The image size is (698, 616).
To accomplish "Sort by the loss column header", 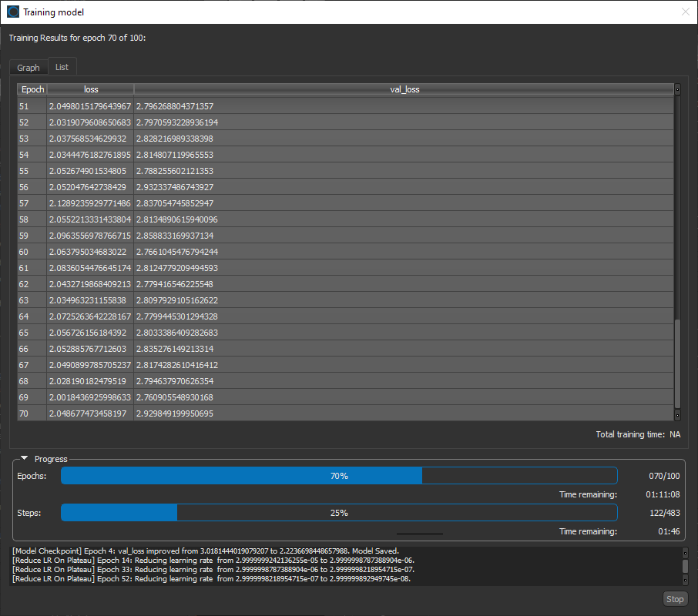I will [91, 89].
